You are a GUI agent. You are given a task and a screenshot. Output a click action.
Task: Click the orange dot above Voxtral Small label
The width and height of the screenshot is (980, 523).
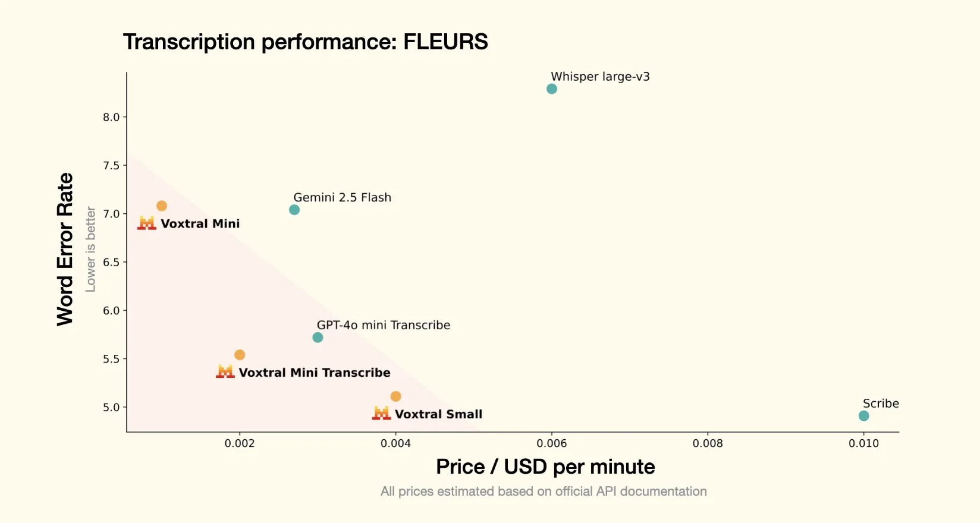pos(395,396)
